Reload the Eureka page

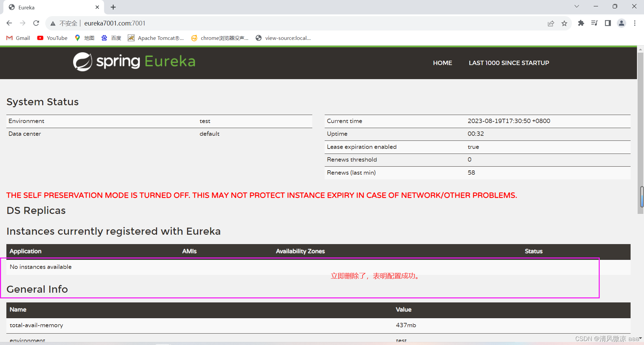(36, 23)
